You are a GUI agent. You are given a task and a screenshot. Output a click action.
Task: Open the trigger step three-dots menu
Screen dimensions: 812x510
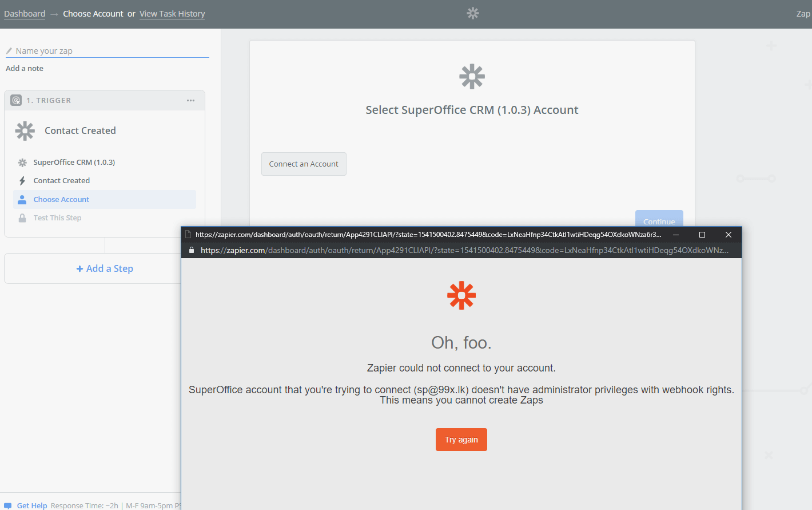tap(190, 100)
